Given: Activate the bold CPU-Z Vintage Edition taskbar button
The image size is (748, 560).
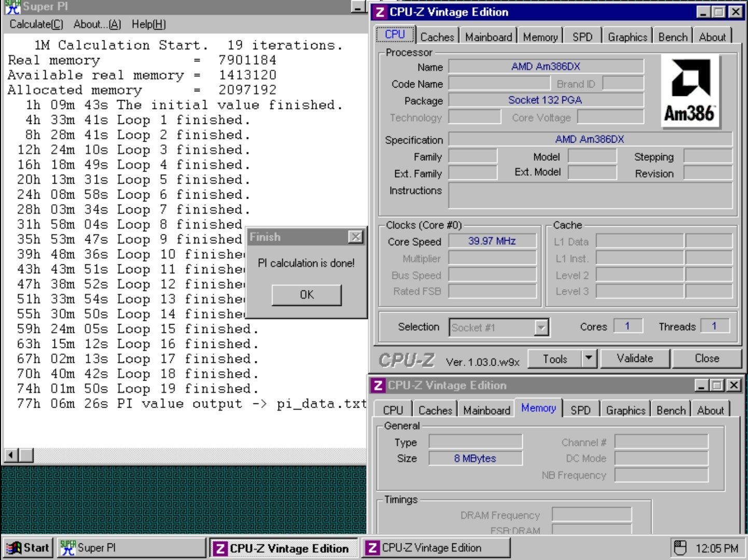Looking at the screenshot, I should [284, 548].
